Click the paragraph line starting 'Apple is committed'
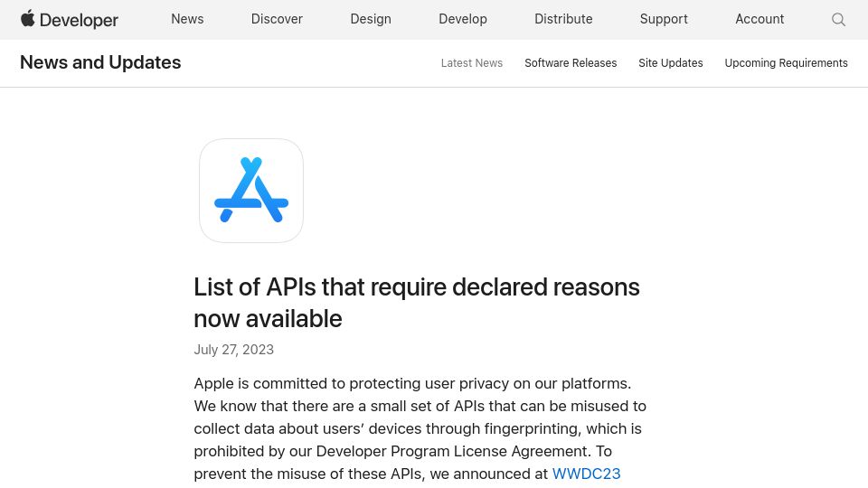Image resolution: width=868 pixels, height=488 pixels. 412,383
